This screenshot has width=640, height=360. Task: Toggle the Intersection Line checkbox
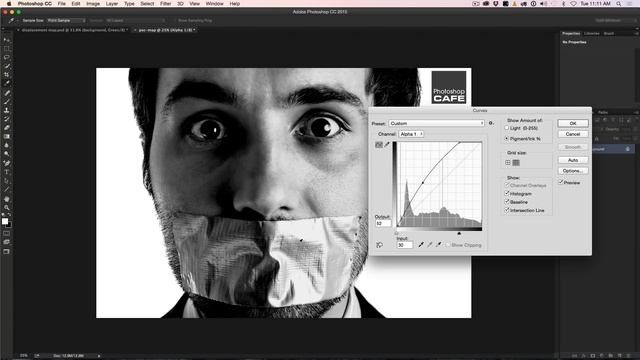[507, 210]
